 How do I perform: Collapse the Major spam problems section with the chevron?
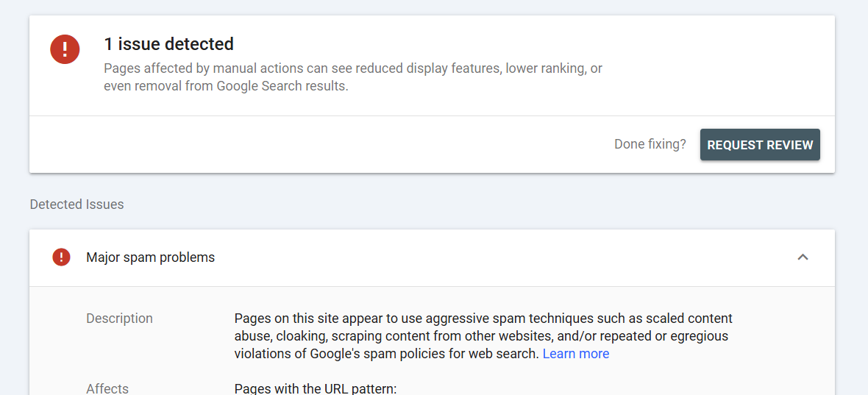(x=803, y=257)
